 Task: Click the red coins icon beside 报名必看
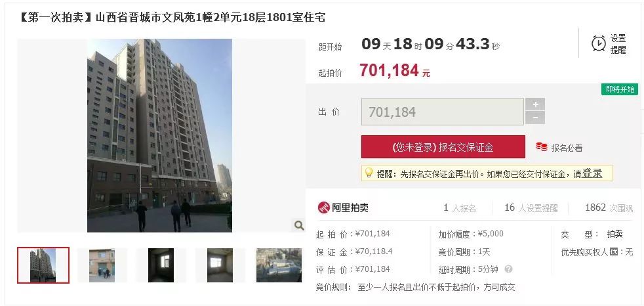[542, 147]
